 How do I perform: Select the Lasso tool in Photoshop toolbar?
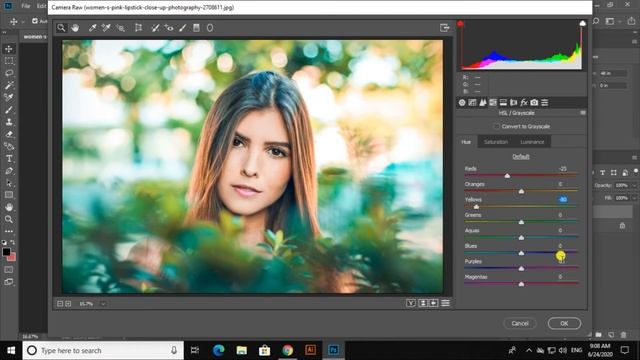click(9, 73)
